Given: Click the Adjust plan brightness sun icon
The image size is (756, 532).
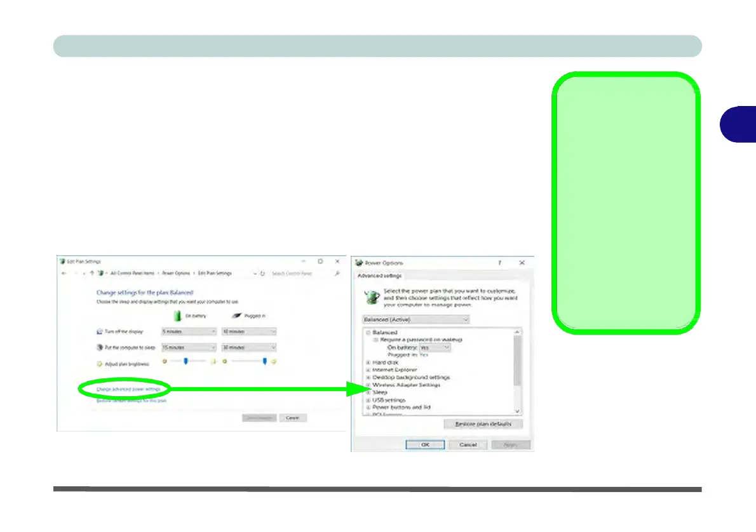Looking at the screenshot, I should tap(99, 364).
